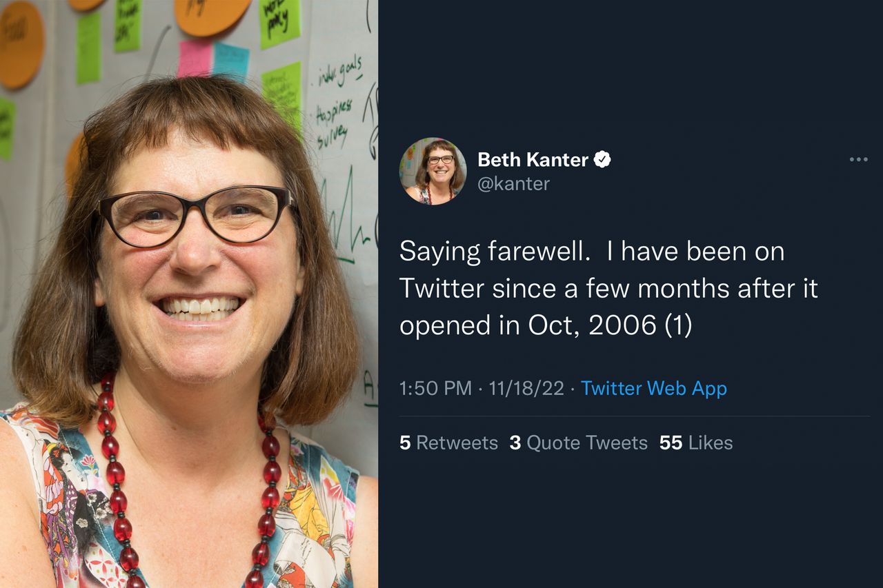View the 5 Retweets list
The width and height of the screenshot is (883, 588).
(x=448, y=443)
